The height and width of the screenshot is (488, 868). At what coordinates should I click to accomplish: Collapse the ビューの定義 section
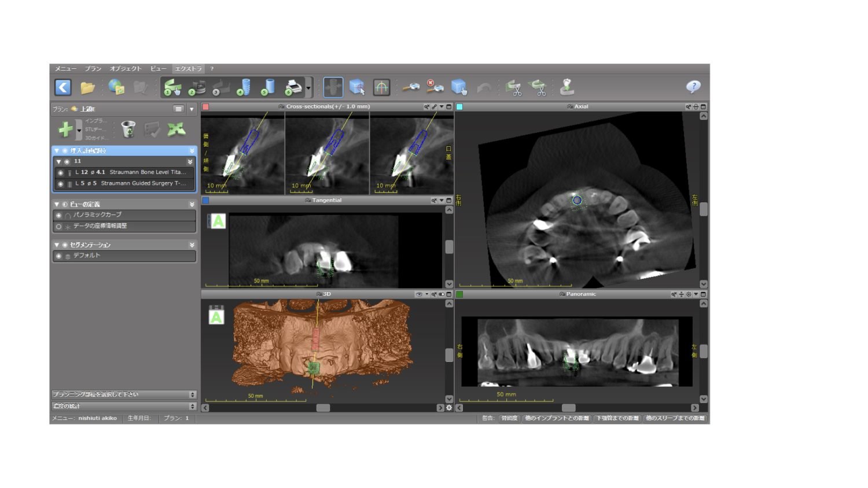click(x=57, y=204)
